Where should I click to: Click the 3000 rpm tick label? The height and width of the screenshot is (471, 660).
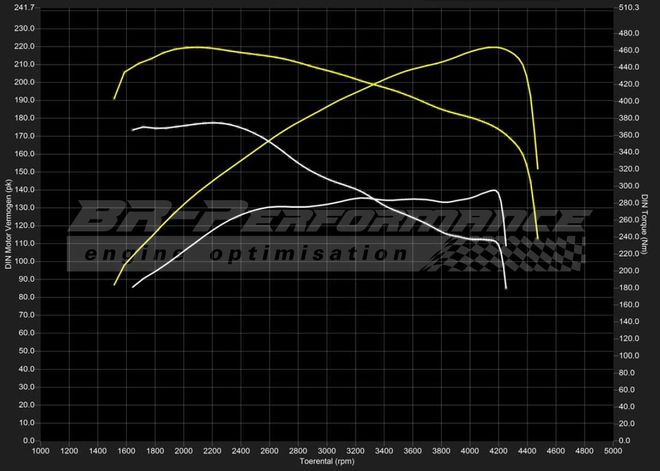327,451
